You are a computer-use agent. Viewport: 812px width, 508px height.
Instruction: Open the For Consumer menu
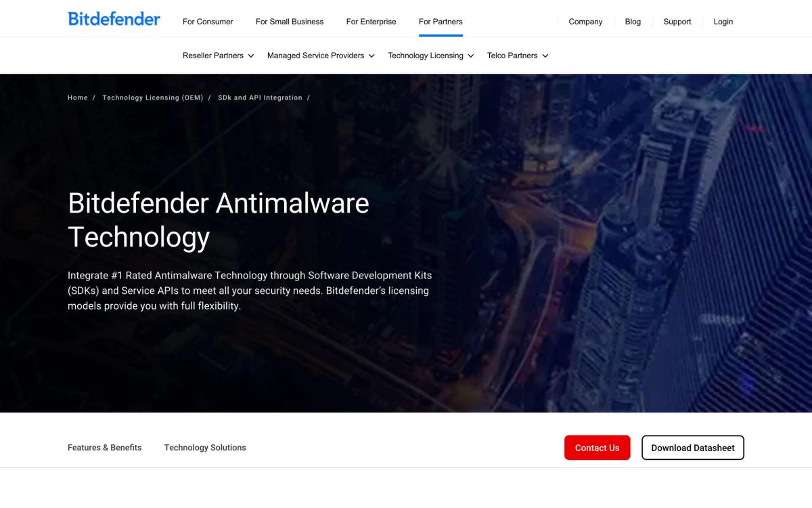(208, 22)
